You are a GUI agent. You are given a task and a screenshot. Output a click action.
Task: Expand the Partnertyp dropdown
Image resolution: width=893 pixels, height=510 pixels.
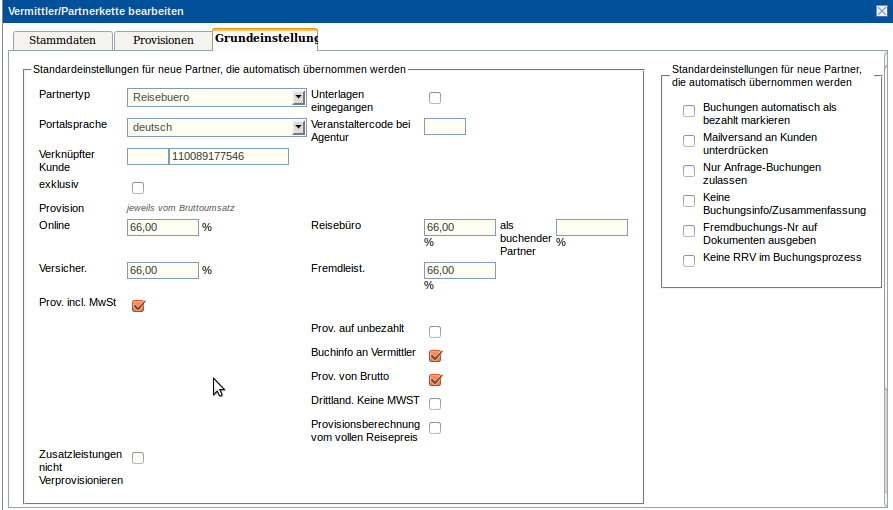[x=298, y=98]
